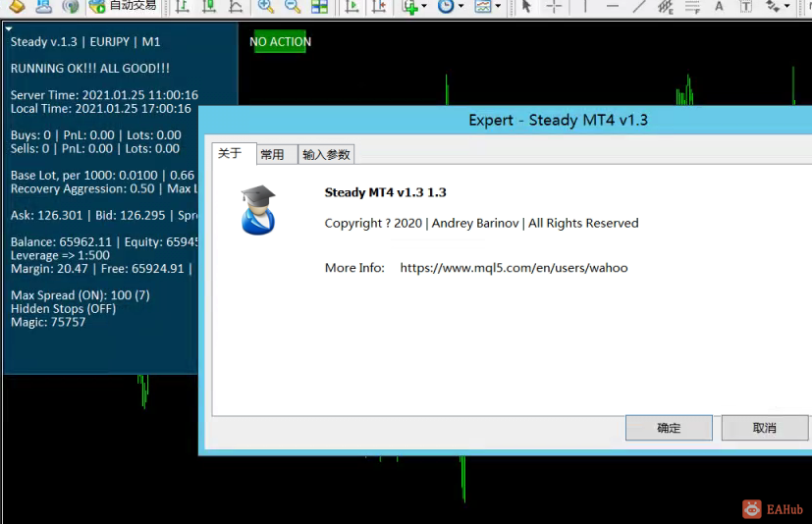Click the 'Max Spread (ON): 100 (7)' line
This screenshot has width=812, height=524.
tap(81, 295)
